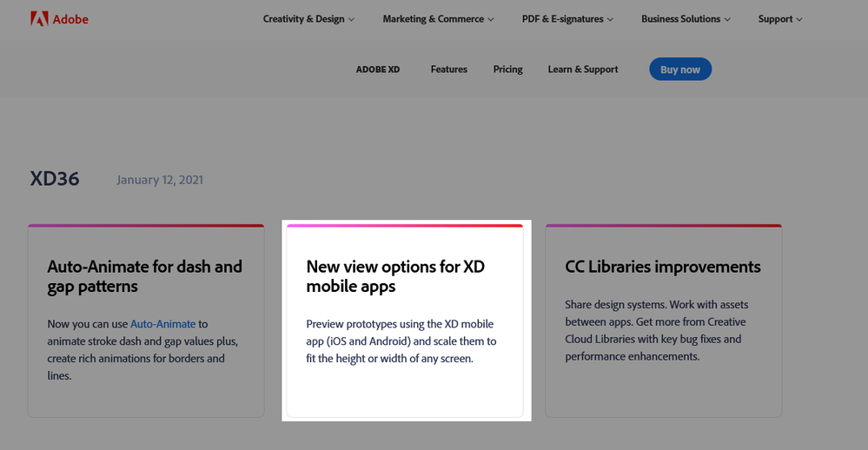Click 'CC Libraries improvements' title

663,267
